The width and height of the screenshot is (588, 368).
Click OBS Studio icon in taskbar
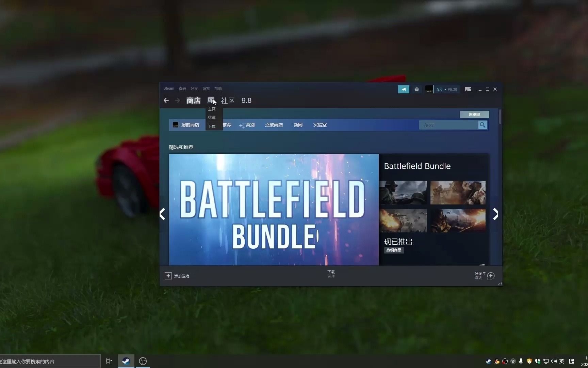(143, 361)
